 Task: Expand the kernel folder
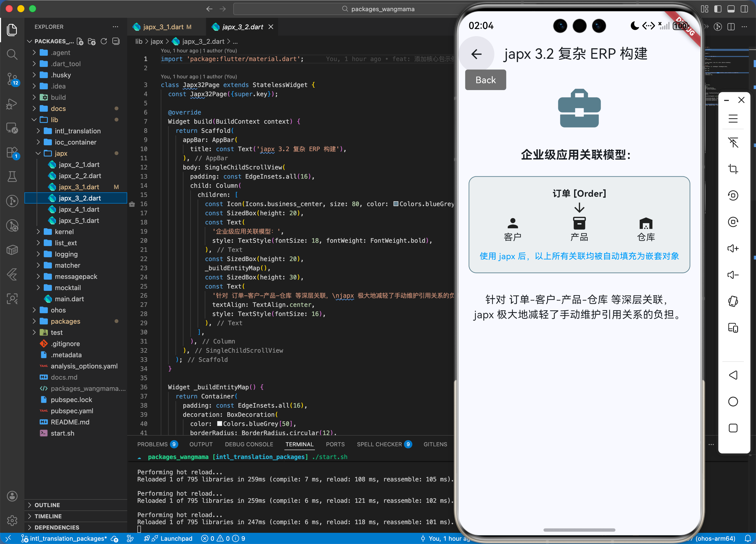pyautogui.click(x=64, y=232)
